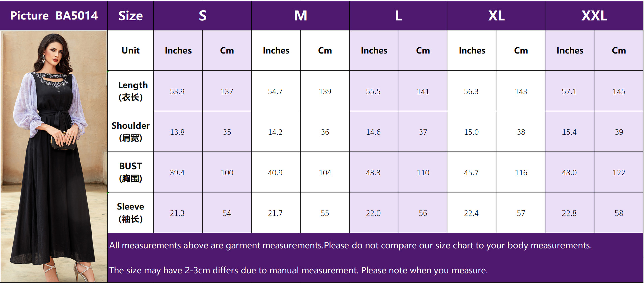The image size is (644, 283).
Task: Select the 116 cm bust cell
Action: [x=521, y=173]
